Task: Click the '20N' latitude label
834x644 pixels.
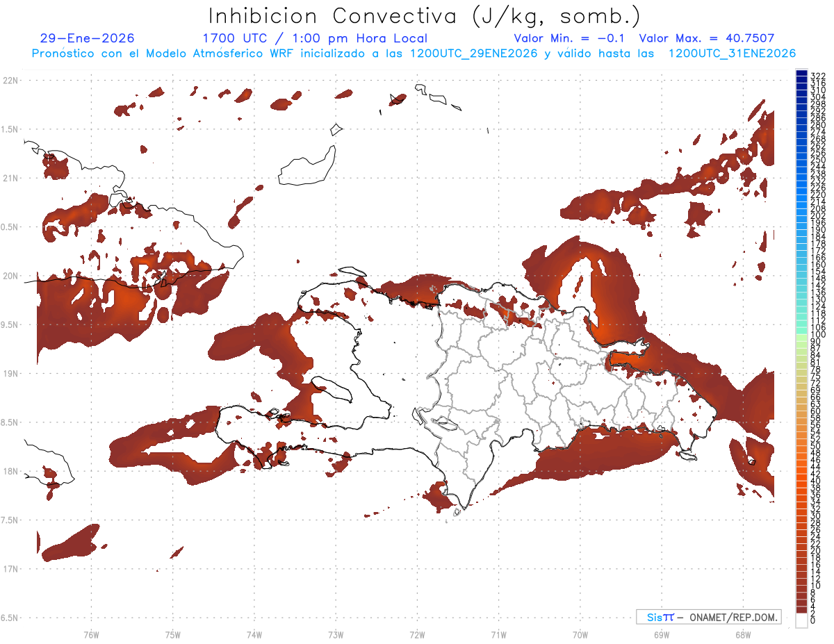Action: [x=10, y=276]
